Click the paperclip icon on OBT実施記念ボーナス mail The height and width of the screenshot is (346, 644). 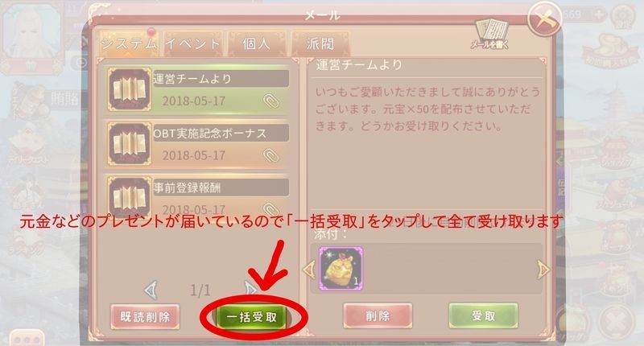coord(270,155)
